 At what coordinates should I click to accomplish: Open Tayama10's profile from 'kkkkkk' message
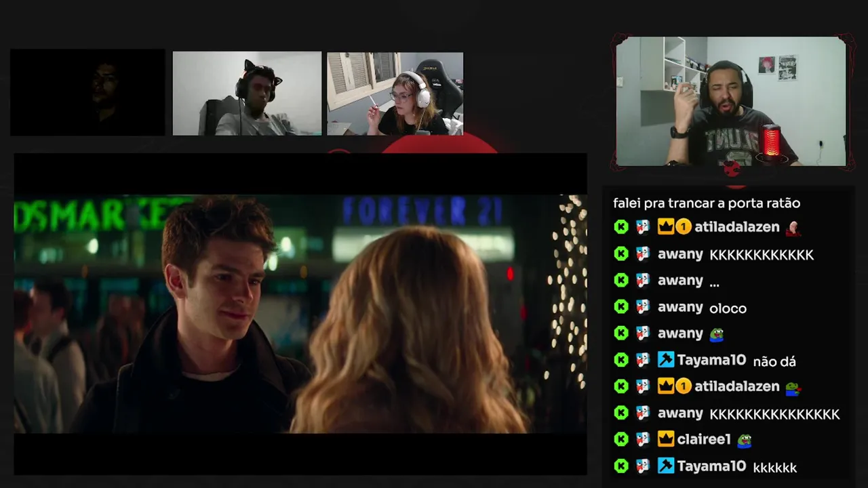(x=711, y=466)
